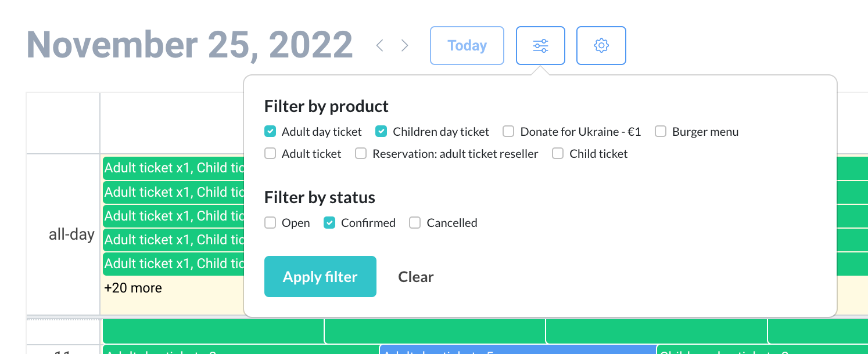Open first all-day Adult ticket event
This screenshot has width=868, height=354.
pos(173,168)
